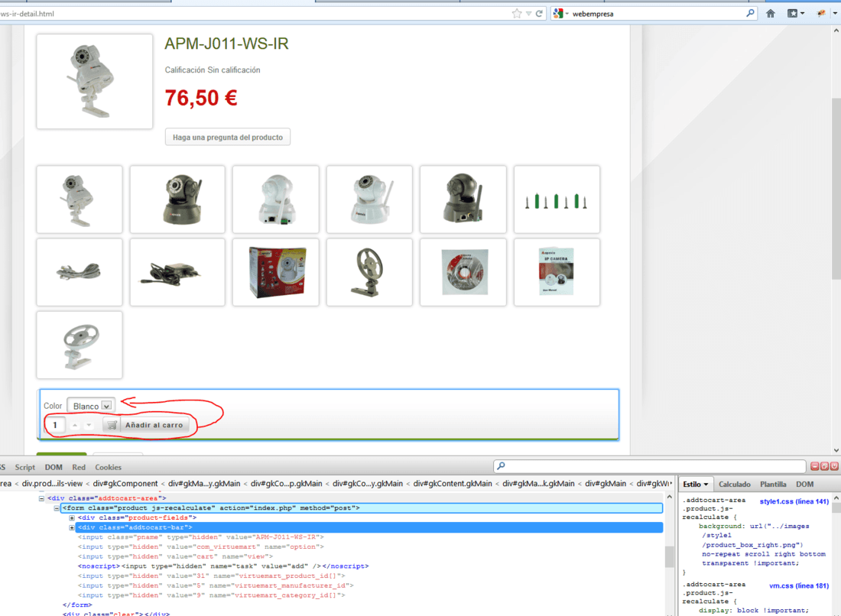This screenshot has width=841, height=616.
Task: Click the bookmark star icon in address bar
Action: point(517,14)
